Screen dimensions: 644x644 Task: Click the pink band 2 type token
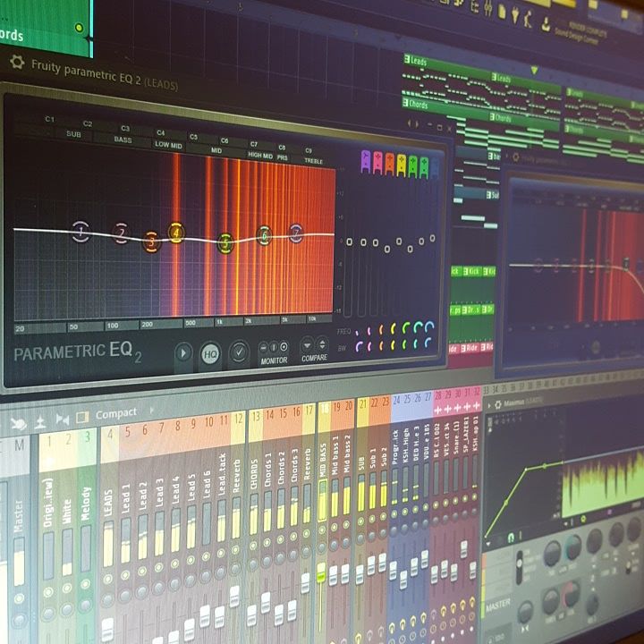click(377, 163)
